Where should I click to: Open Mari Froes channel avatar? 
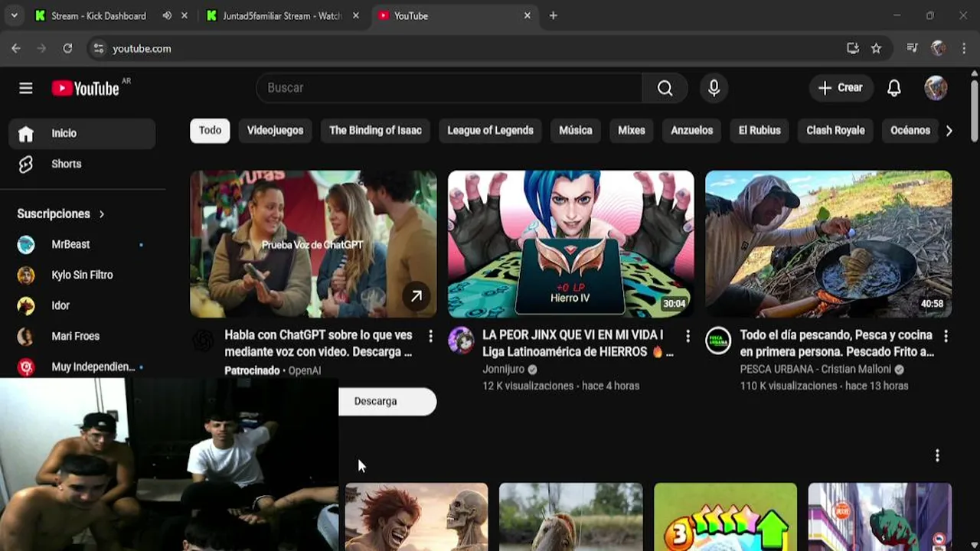(26, 336)
